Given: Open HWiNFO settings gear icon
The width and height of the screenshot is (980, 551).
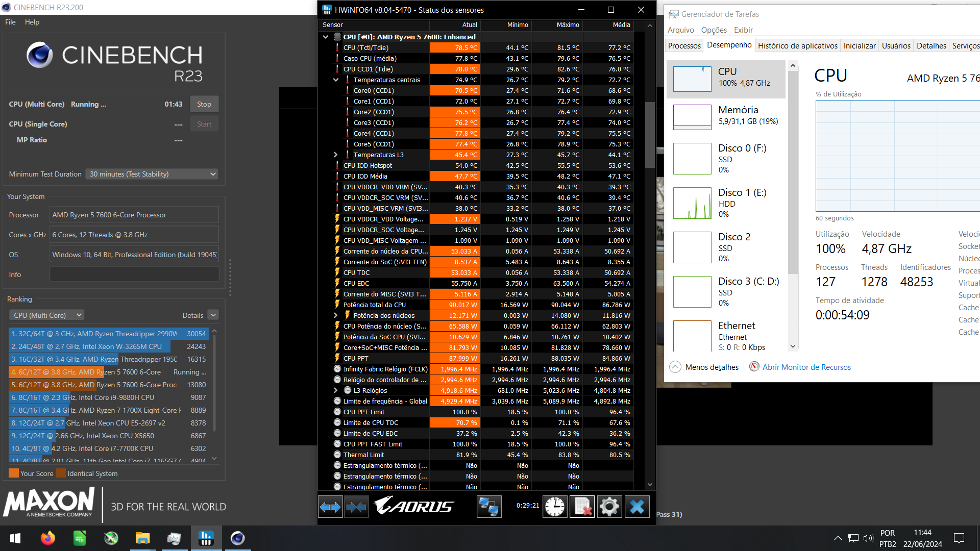Looking at the screenshot, I should [x=609, y=507].
